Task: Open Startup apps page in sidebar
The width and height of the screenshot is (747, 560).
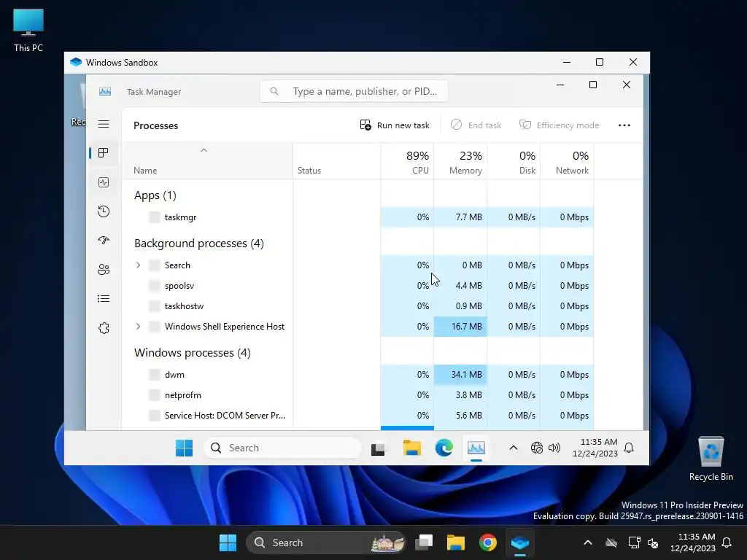Action: coord(104,241)
